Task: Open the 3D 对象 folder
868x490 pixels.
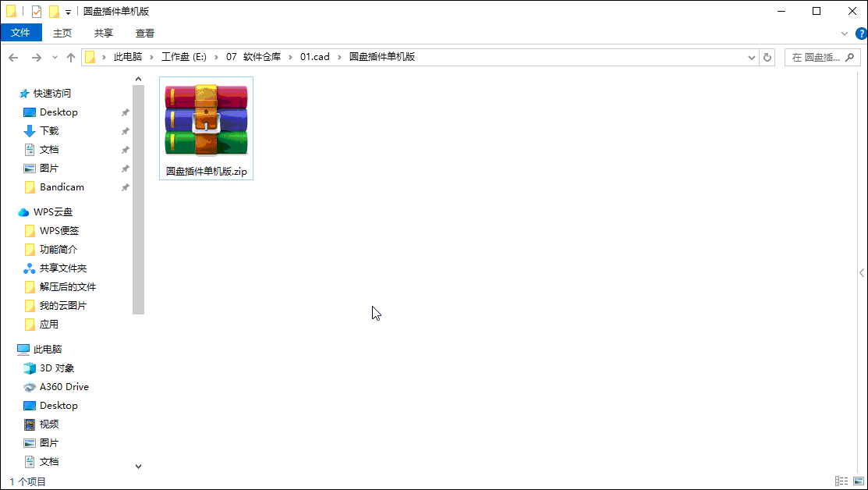Action: click(x=56, y=368)
